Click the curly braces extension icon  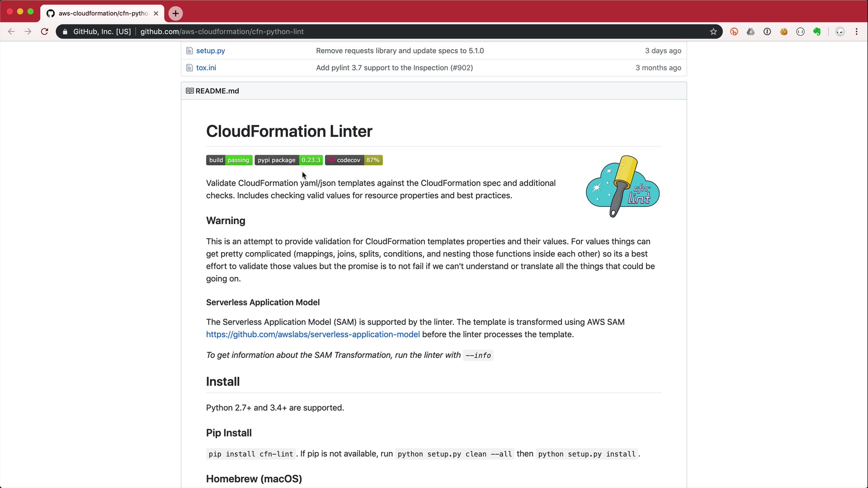[800, 32]
